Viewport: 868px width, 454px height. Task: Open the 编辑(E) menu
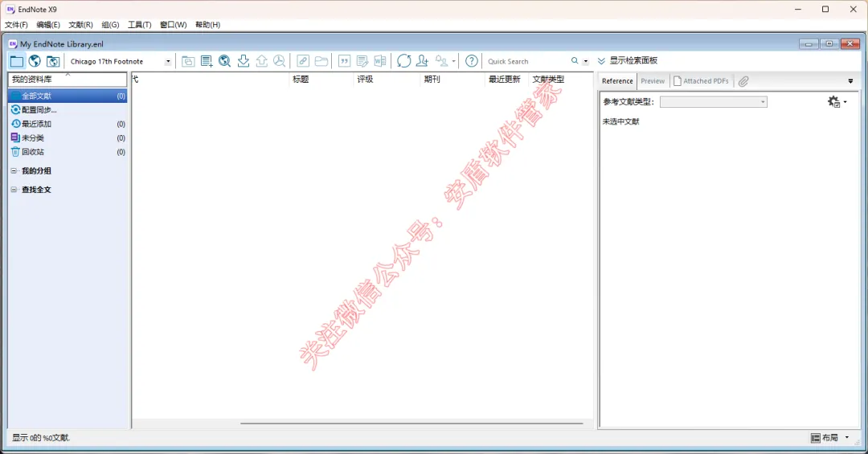coord(48,24)
